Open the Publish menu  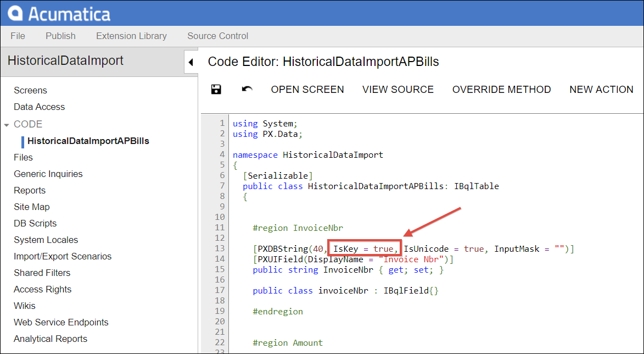tap(60, 36)
